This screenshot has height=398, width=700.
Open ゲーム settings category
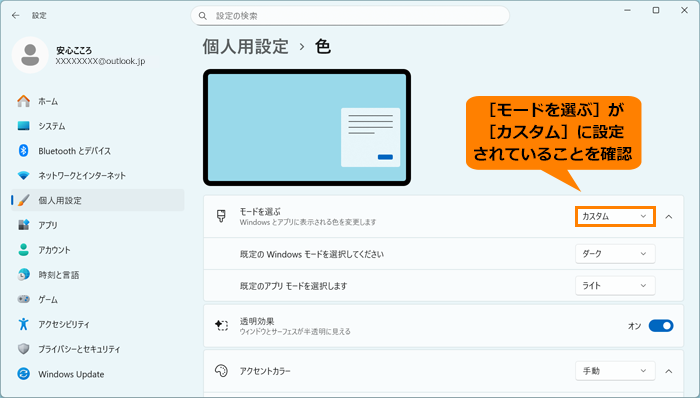coord(98,299)
